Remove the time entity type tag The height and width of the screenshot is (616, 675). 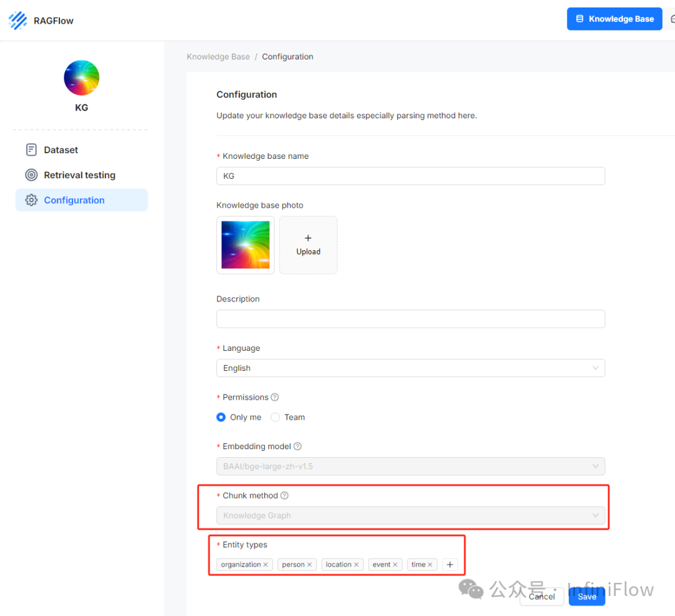[430, 565]
